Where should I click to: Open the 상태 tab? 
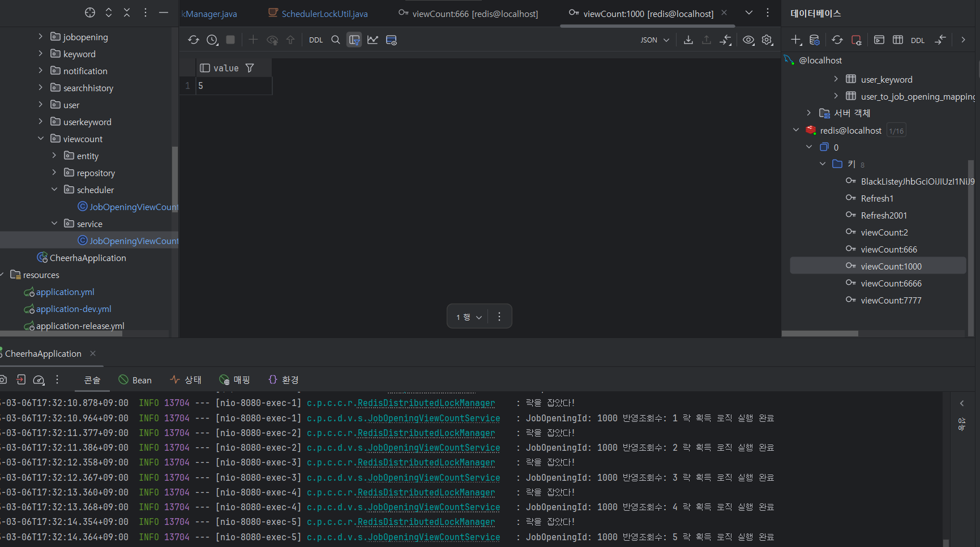pyautogui.click(x=186, y=380)
